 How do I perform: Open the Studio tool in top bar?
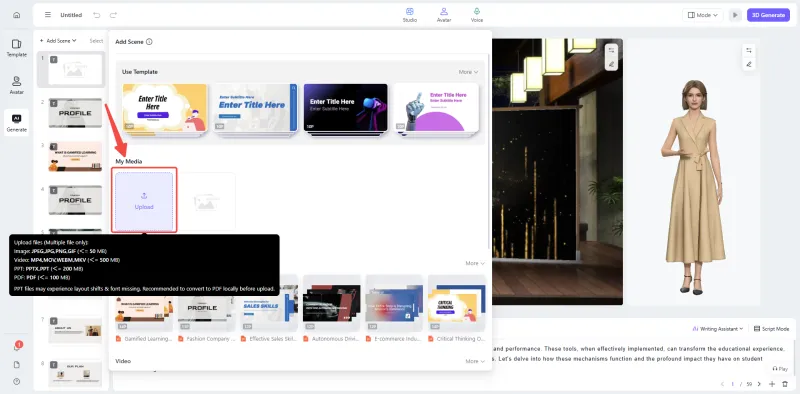(409, 15)
